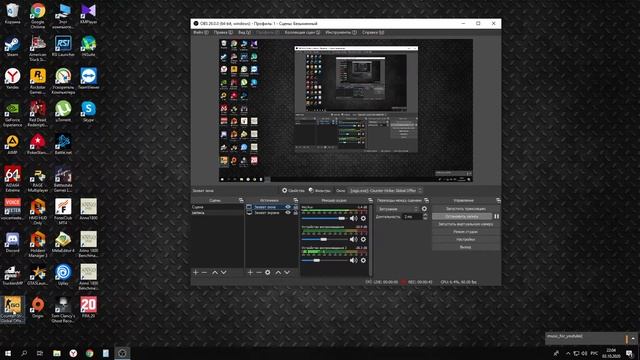
Task: Mute the Устройство воспроизведения 2 track
Action: click(353, 260)
